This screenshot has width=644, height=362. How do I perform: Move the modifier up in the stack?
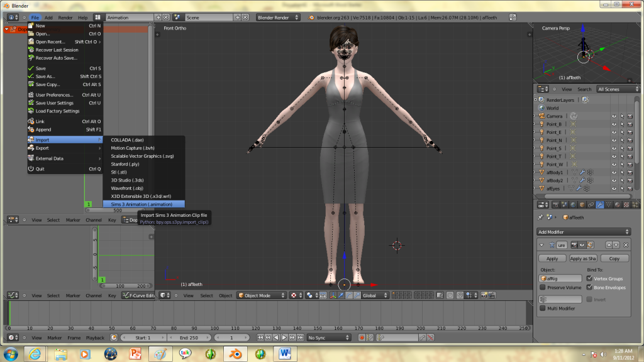[609, 245]
